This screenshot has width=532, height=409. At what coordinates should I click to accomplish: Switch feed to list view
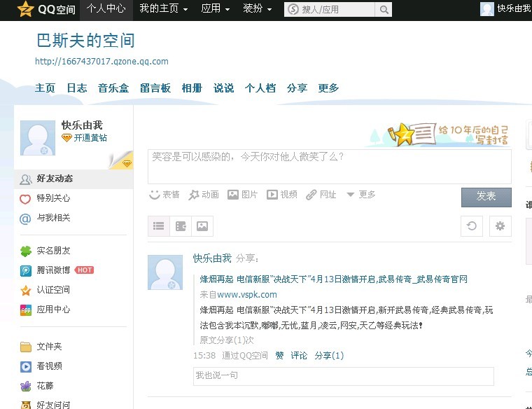pos(159,226)
